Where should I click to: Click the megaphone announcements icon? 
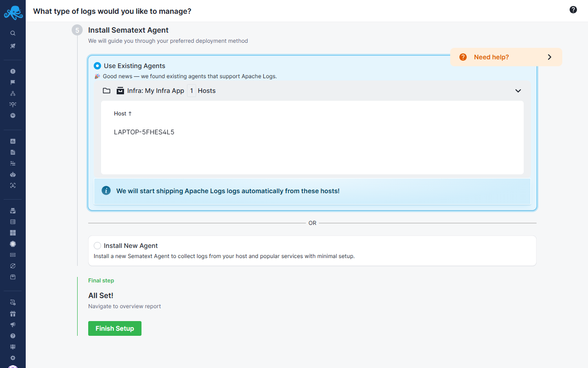[x=12, y=324]
